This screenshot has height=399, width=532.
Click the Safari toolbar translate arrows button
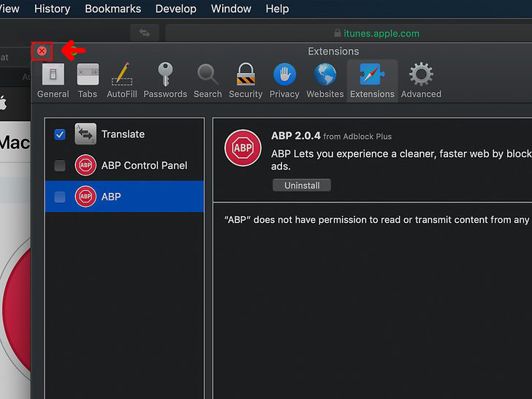tap(145, 33)
